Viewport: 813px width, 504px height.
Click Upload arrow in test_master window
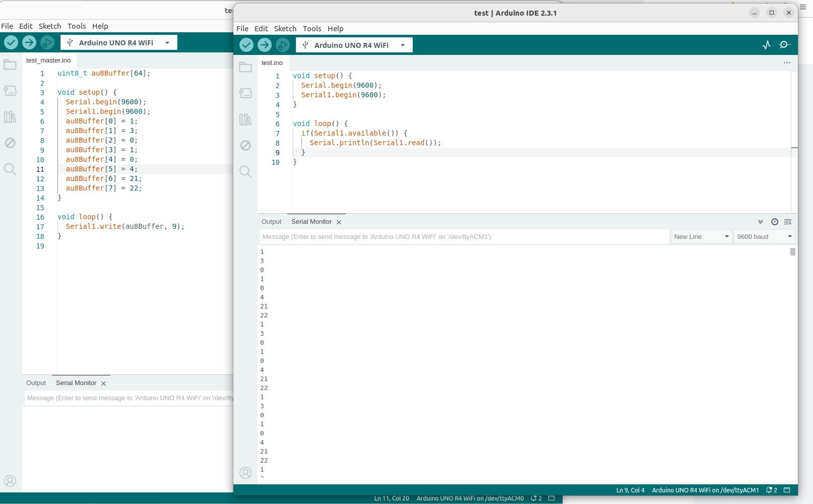pos(29,42)
